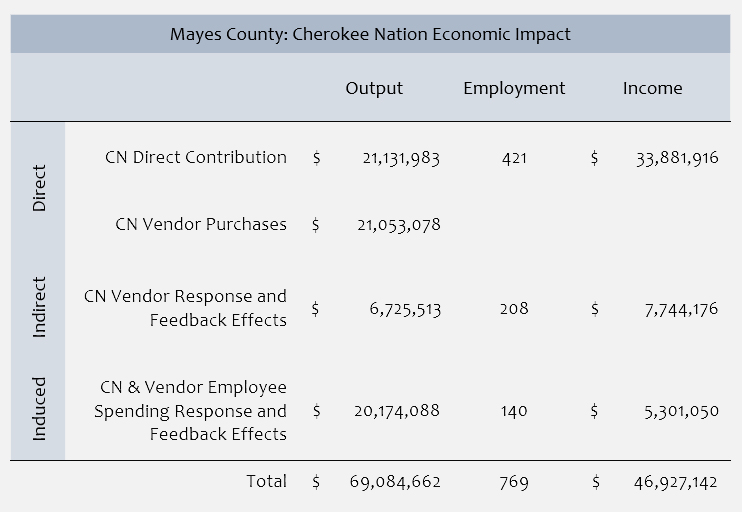This screenshot has height=512, width=742.
Task: Select the CN Direct Contribution row label
Action: [195, 157]
